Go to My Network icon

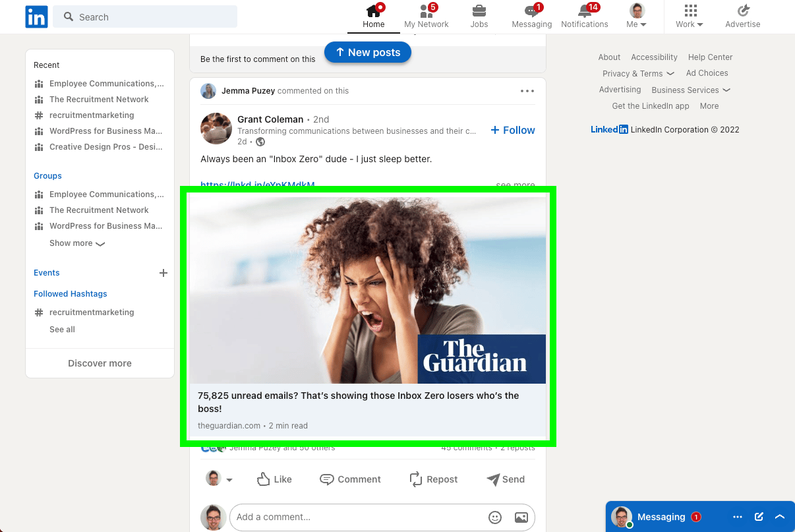(426, 11)
